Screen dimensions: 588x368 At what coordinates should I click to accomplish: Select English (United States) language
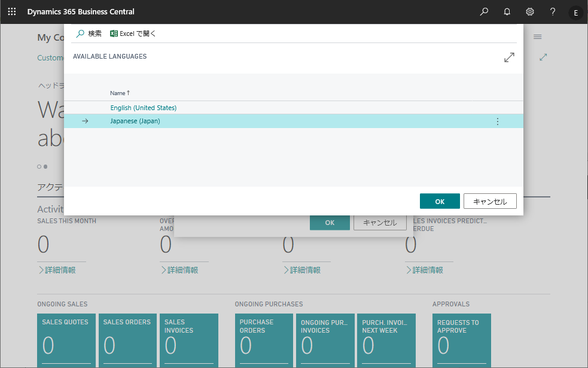pyautogui.click(x=143, y=108)
